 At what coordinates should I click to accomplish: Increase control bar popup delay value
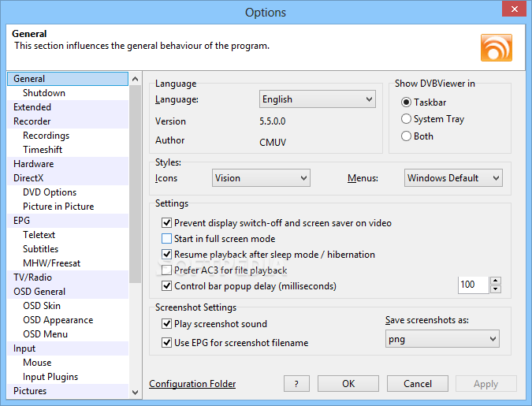tap(496, 281)
